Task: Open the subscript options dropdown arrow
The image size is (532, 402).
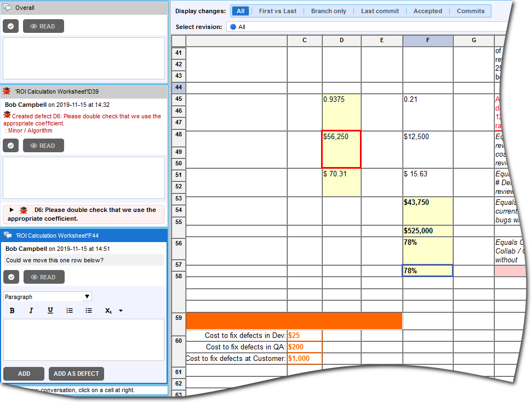Action: [x=121, y=311]
